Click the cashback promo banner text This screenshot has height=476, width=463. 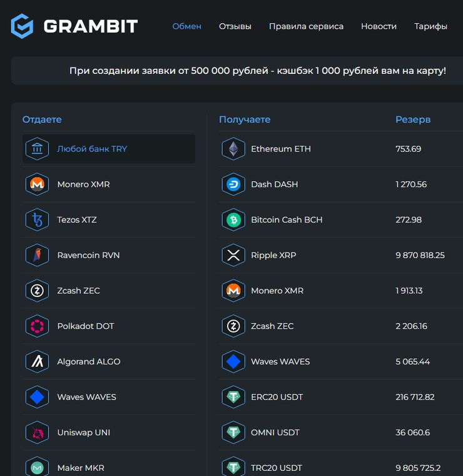point(258,71)
